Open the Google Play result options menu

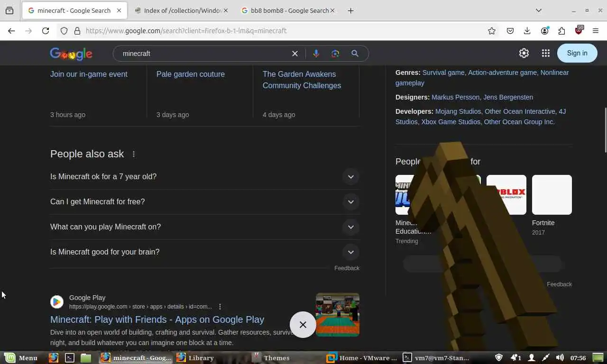pyautogui.click(x=220, y=307)
